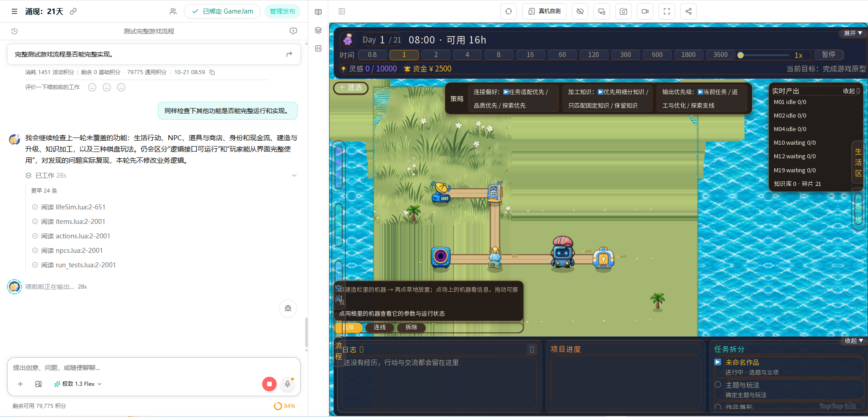Expand the 已工作 28s section chevron
The image size is (868, 417).
[x=294, y=175]
